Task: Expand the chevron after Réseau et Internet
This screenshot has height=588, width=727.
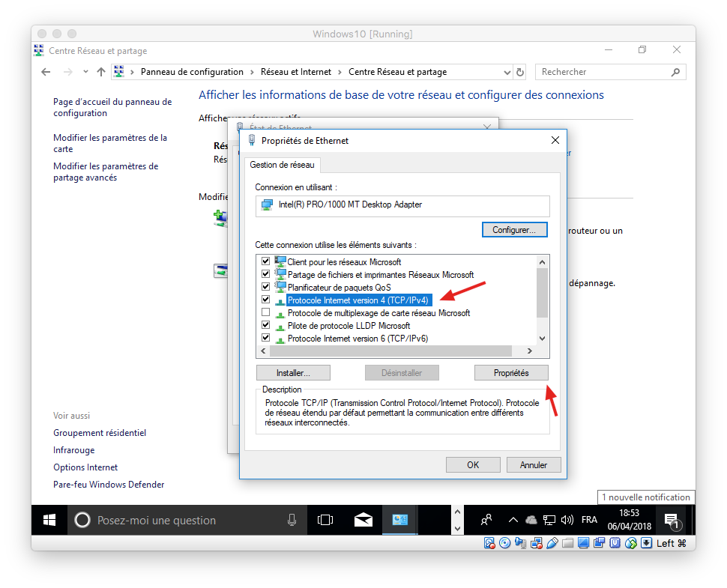Action: tap(340, 73)
